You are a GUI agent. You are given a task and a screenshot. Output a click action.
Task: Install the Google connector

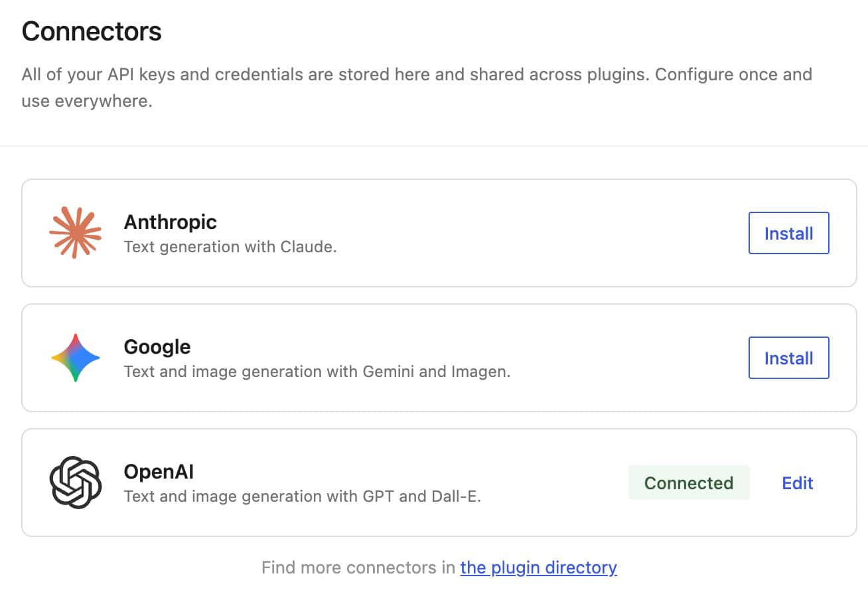[x=788, y=358]
